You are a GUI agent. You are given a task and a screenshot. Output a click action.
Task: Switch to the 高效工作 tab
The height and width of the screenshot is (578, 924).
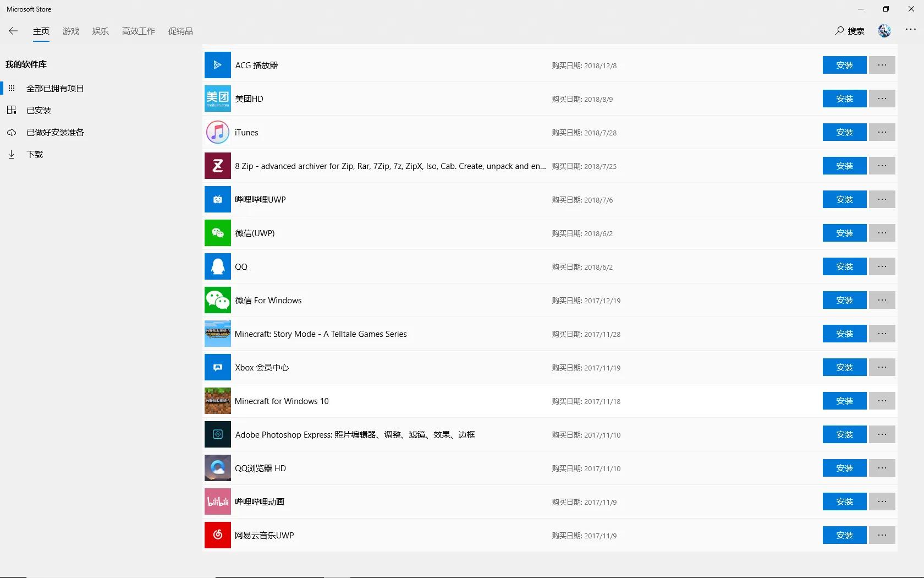pyautogui.click(x=139, y=31)
